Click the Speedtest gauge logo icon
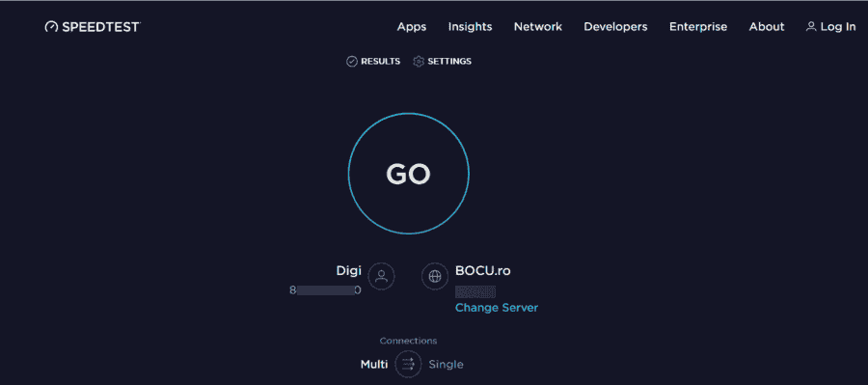868x385 pixels. point(51,27)
